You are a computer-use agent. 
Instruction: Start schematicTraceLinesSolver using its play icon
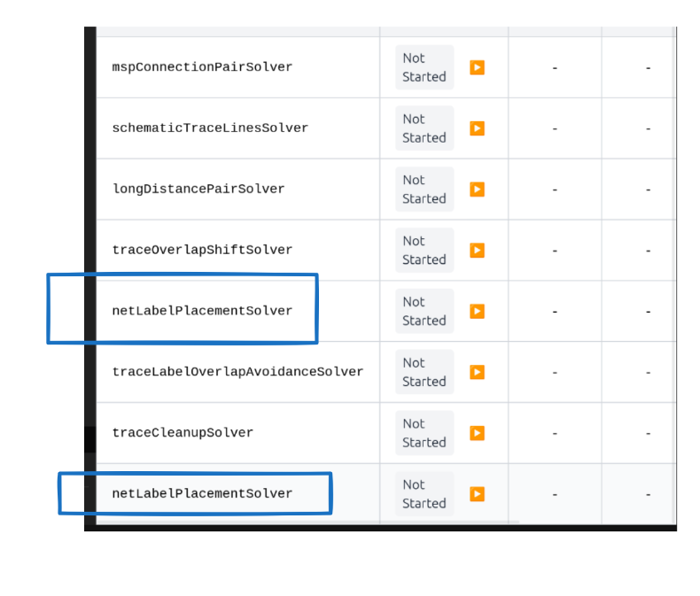[477, 128]
